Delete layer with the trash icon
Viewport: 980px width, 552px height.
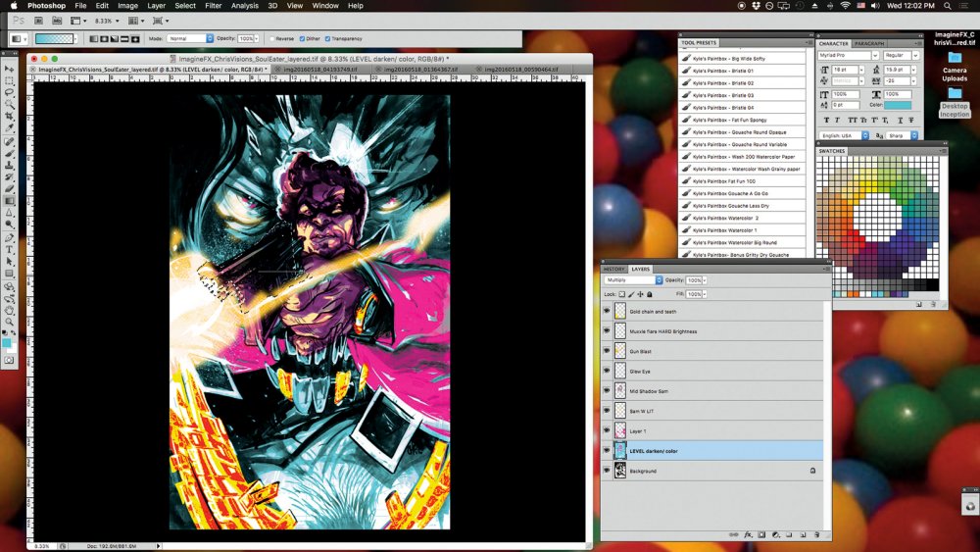(x=816, y=535)
